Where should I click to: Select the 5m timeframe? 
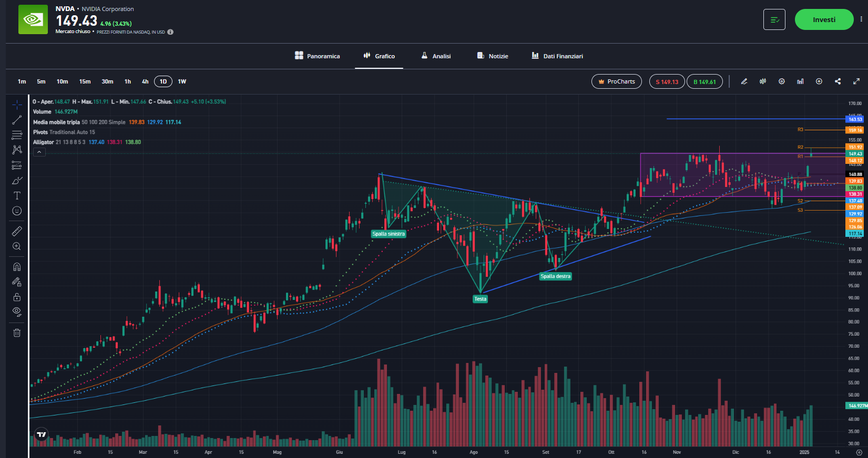pos(41,81)
